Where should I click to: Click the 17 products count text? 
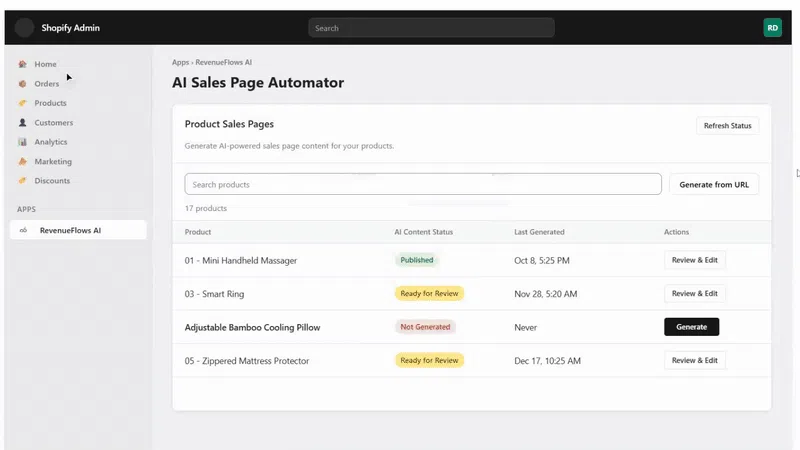click(x=206, y=208)
